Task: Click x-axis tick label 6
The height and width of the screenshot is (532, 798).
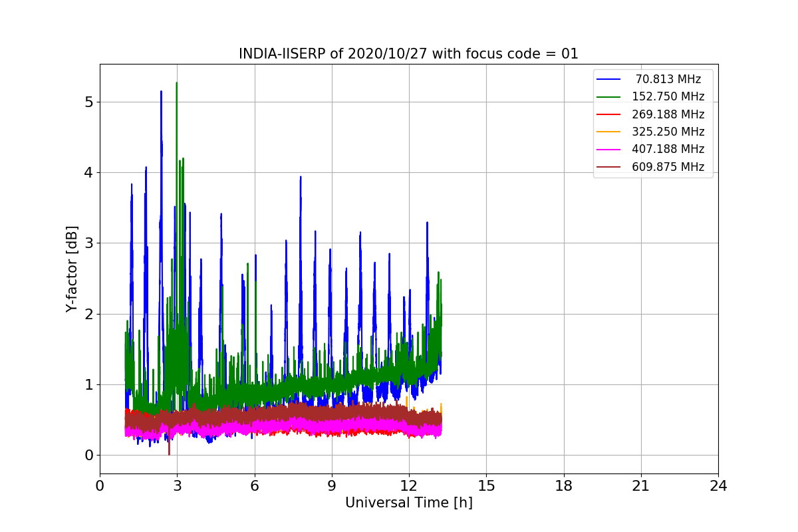Action: 254,485
